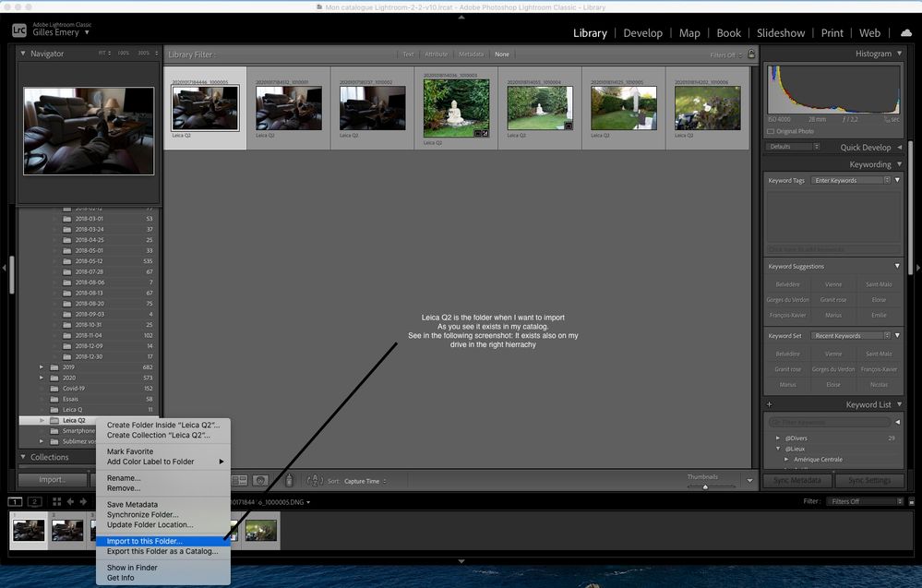The width and height of the screenshot is (922, 588).
Task: Select the None library filter
Action: tap(502, 54)
